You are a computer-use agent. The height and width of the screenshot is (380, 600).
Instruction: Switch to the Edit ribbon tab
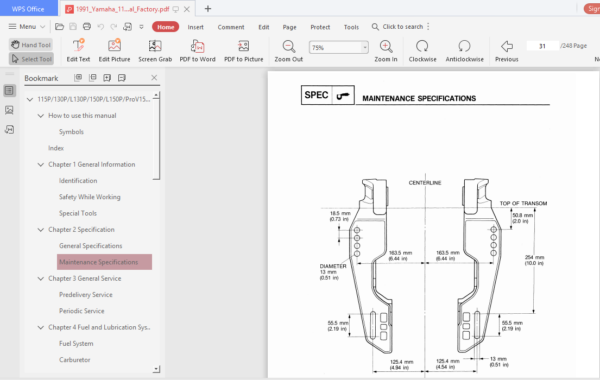pos(264,27)
